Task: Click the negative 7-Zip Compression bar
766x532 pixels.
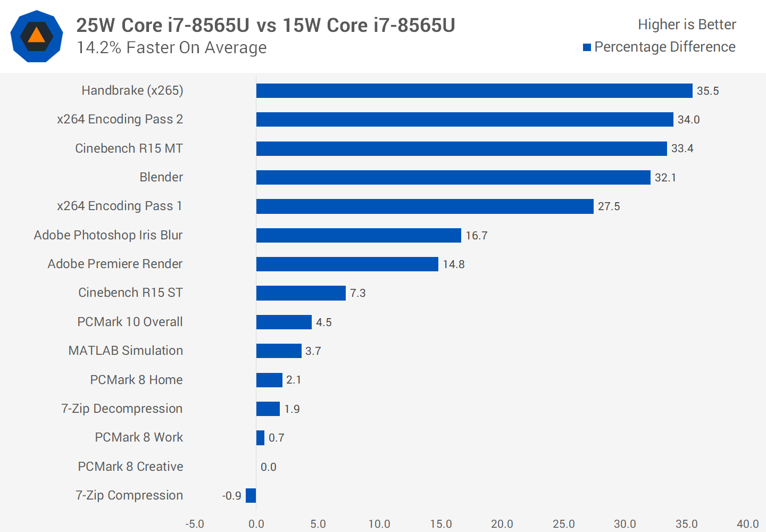Action: [x=251, y=496]
